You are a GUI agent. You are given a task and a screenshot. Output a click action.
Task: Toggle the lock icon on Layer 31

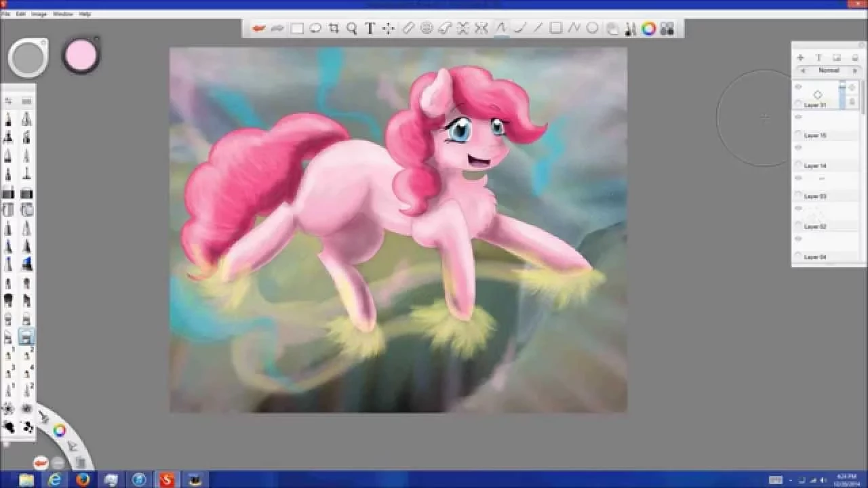852,101
